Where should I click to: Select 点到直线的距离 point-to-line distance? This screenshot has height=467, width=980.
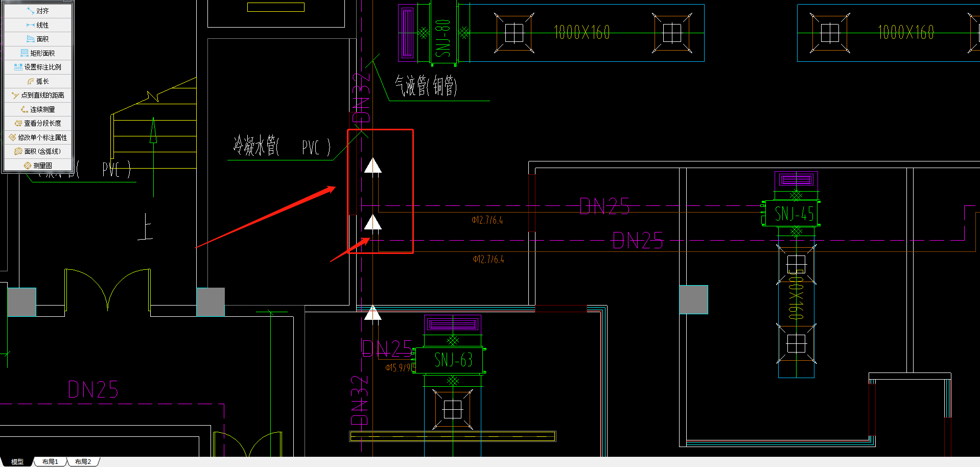click(38, 95)
